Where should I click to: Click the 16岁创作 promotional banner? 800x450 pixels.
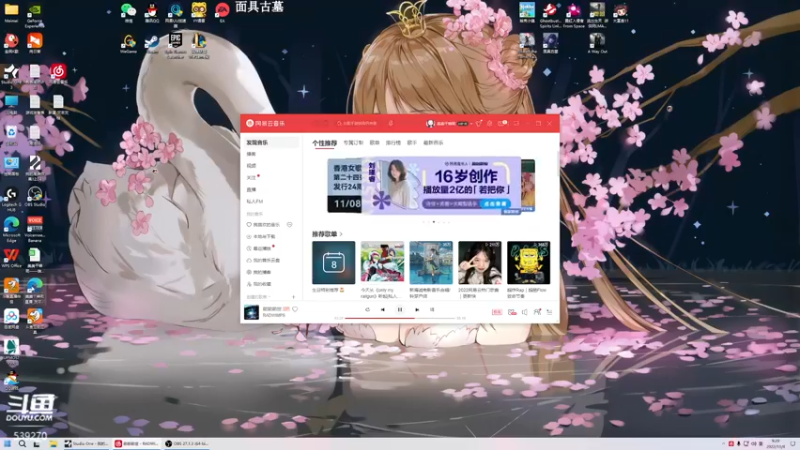441,185
